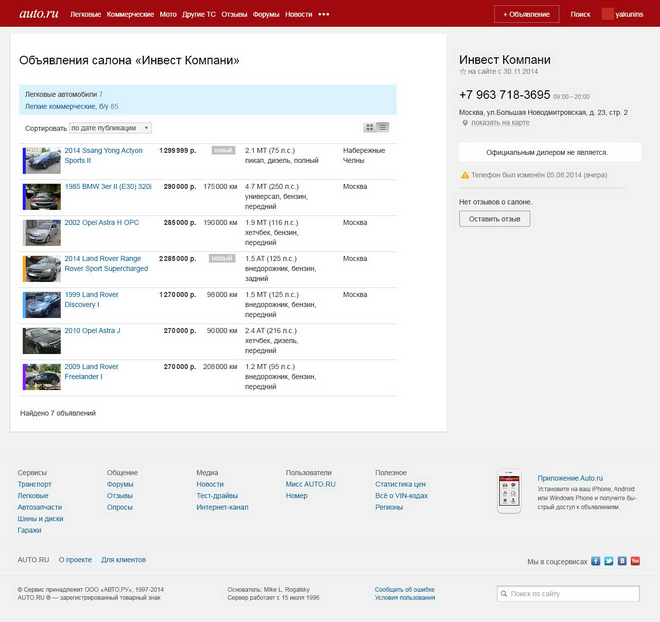This screenshot has height=622, width=660.
Task: Open the yakunins profile link
Action: point(629,14)
